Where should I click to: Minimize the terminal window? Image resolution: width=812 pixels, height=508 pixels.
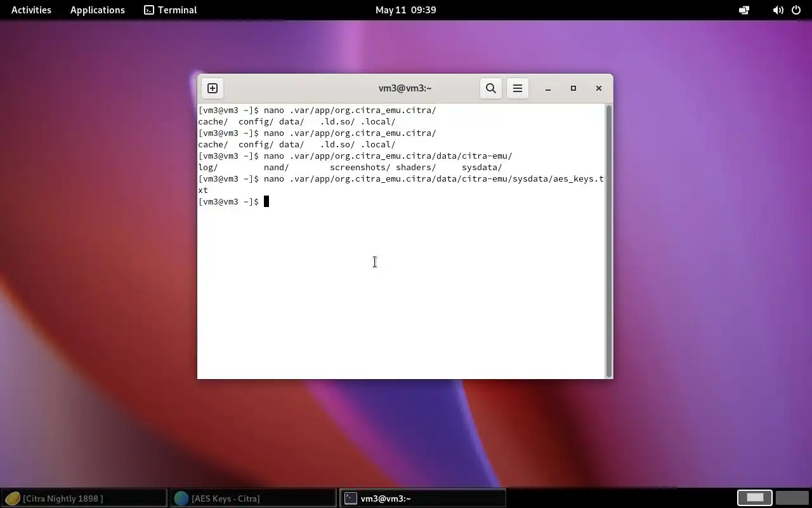tap(548, 88)
